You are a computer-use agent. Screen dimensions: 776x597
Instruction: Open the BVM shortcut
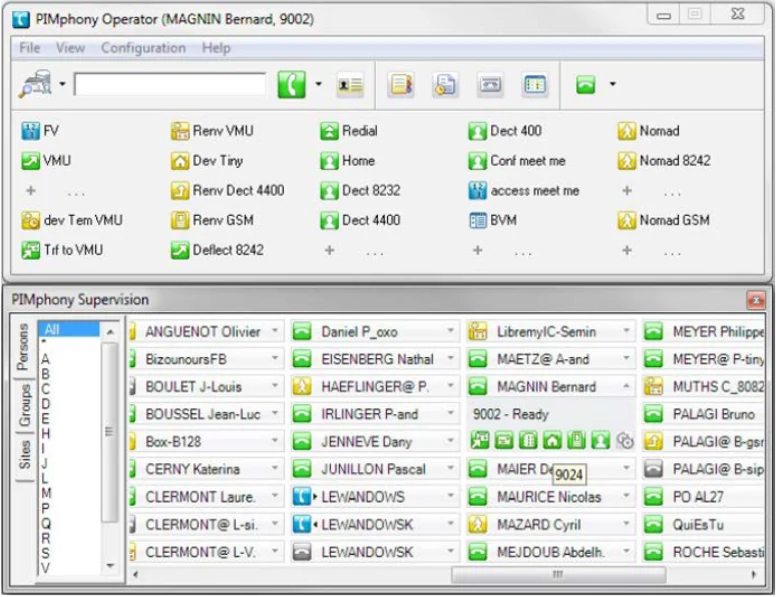point(492,220)
